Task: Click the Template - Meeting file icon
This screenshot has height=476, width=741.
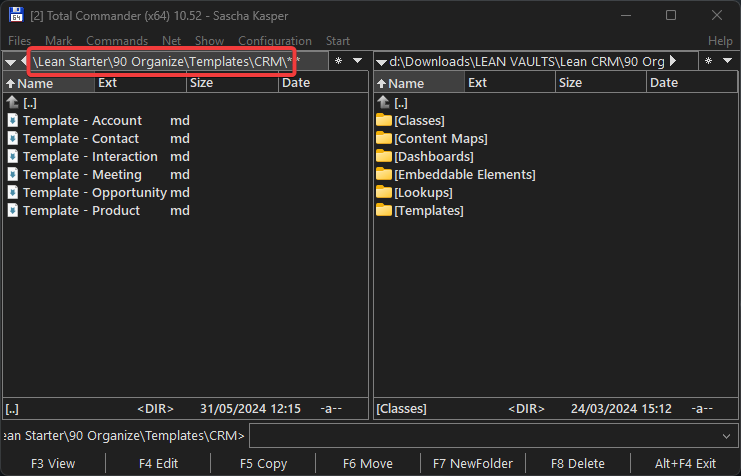Action: pos(13,174)
